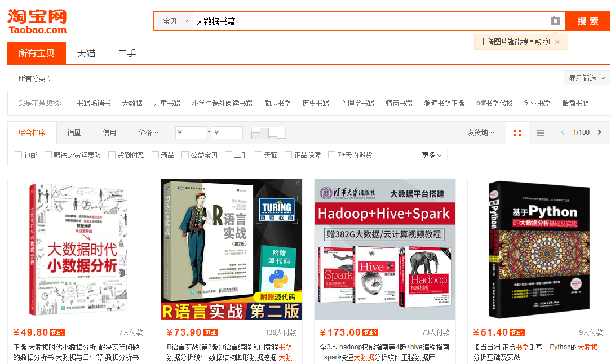
Task: Check the 包邮 checkbox
Action: click(18, 155)
